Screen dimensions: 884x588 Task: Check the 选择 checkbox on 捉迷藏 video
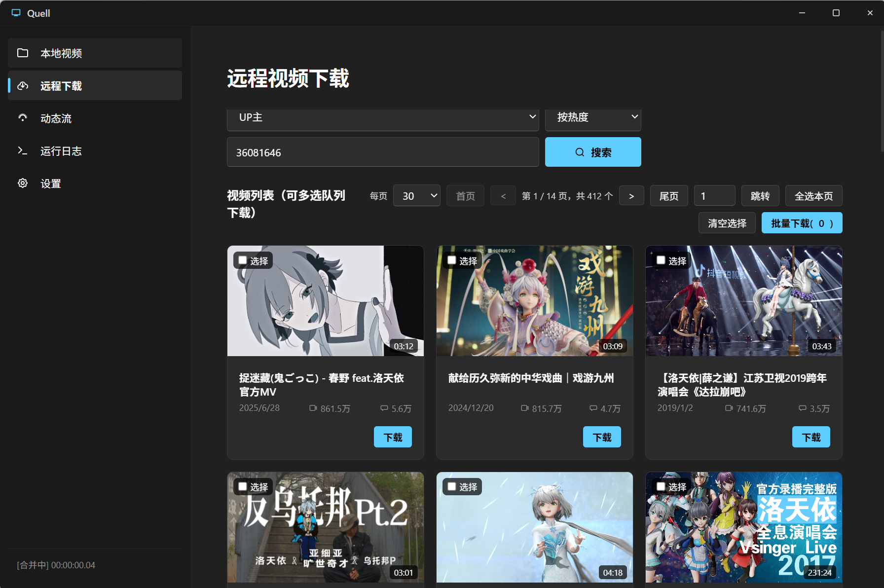pos(242,260)
